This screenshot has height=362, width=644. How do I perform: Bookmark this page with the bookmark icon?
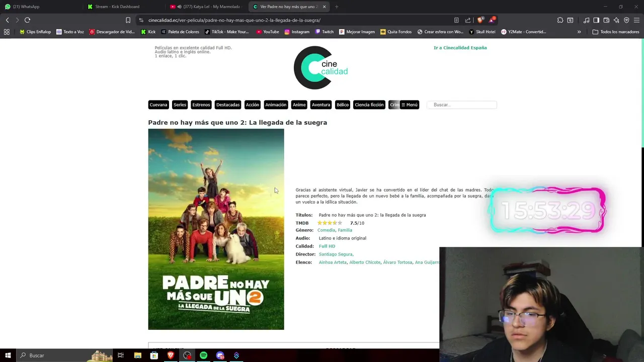click(128, 20)
